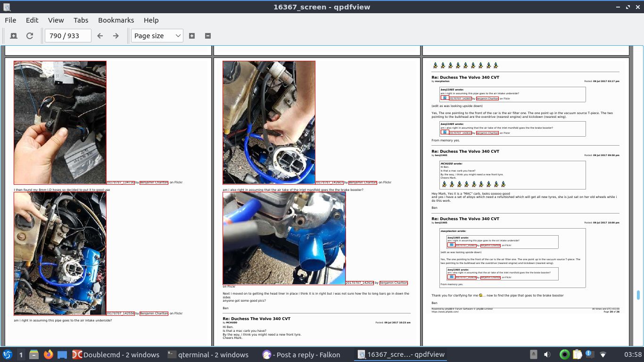
Task: Click the open document toolbar icon
Action: coord(14,36)
